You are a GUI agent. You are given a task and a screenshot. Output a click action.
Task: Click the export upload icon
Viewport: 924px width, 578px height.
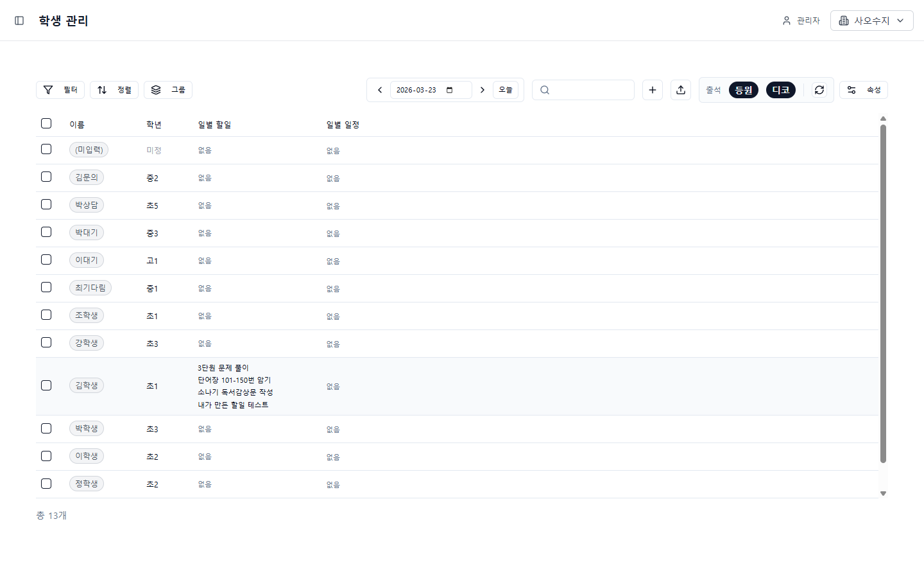(681, 90)
